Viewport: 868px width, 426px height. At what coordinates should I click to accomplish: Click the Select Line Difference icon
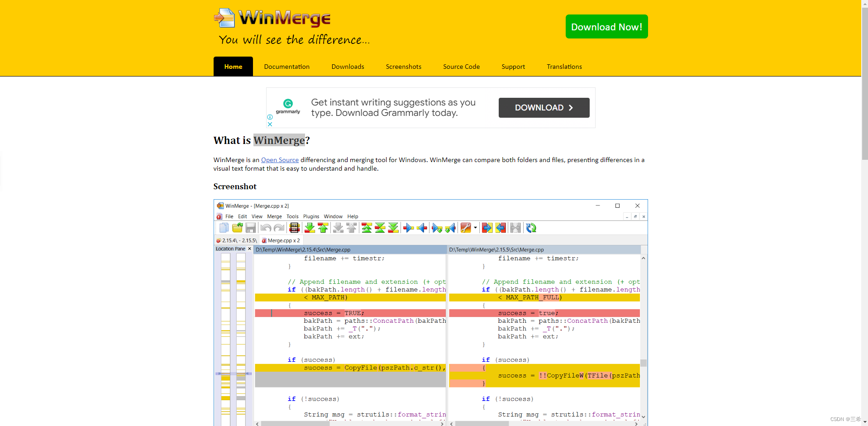tap(295, 228)
